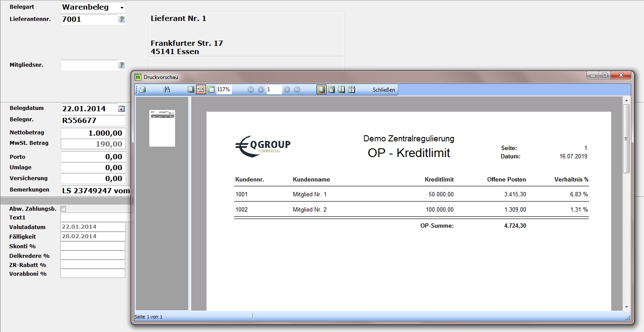Click the Belegdatum field showing 22.01.2014
The width and height of the screenshot is (644, 332).
(x=90, y=109)
